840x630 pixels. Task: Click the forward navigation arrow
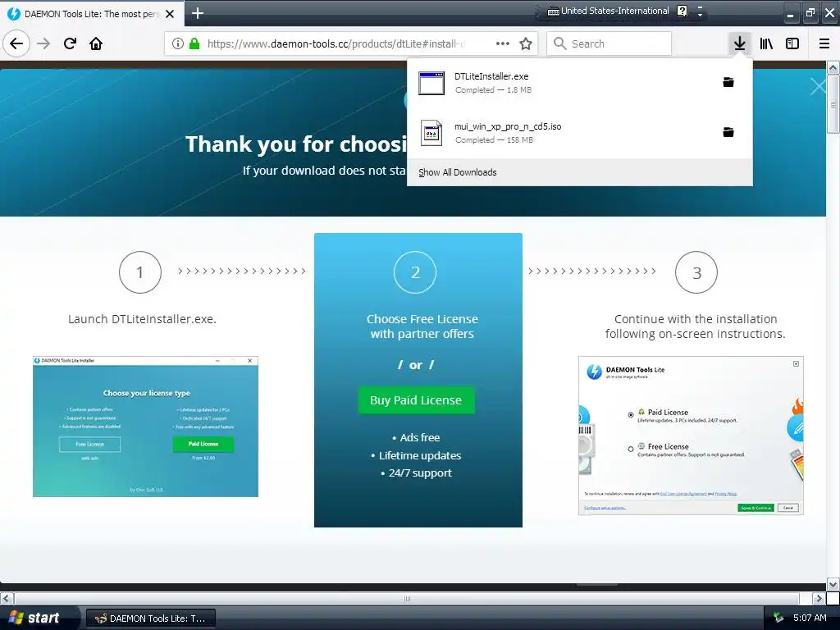pos(43,43)
